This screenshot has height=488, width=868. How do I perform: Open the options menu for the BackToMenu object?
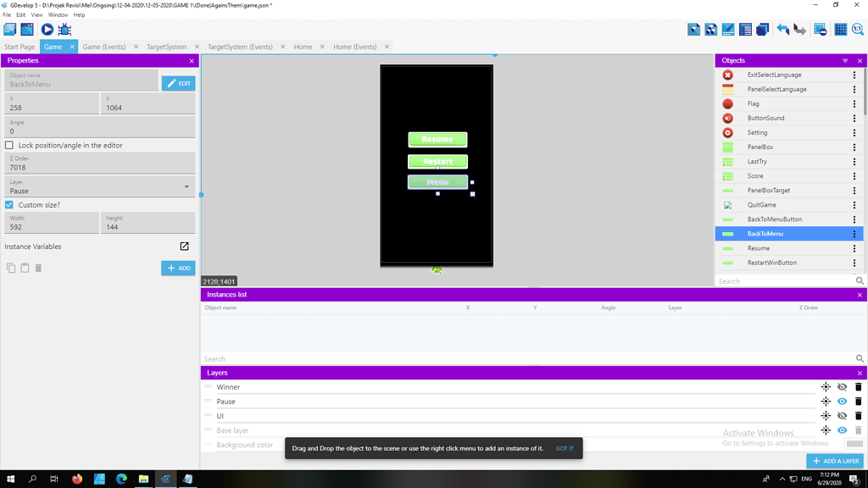854,233
